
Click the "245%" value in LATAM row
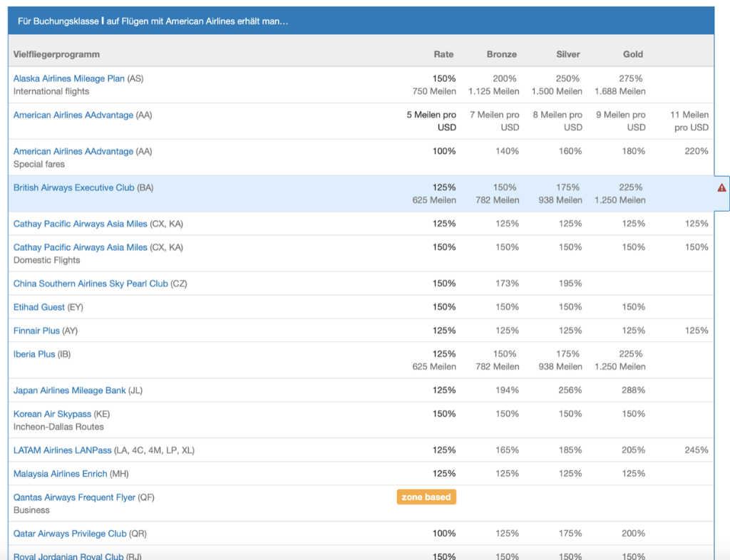click(x=696, y=450)
